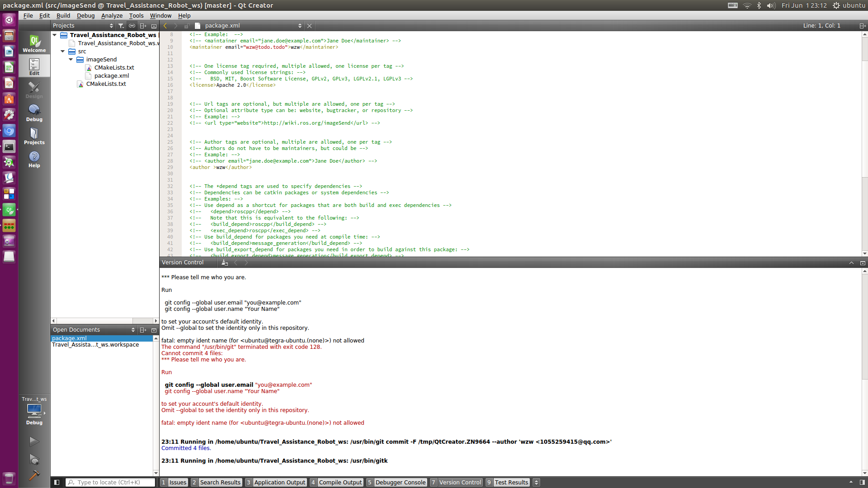Open the Analyze menu
This screenshot has width=868, height=488.
tap(112, 15)
